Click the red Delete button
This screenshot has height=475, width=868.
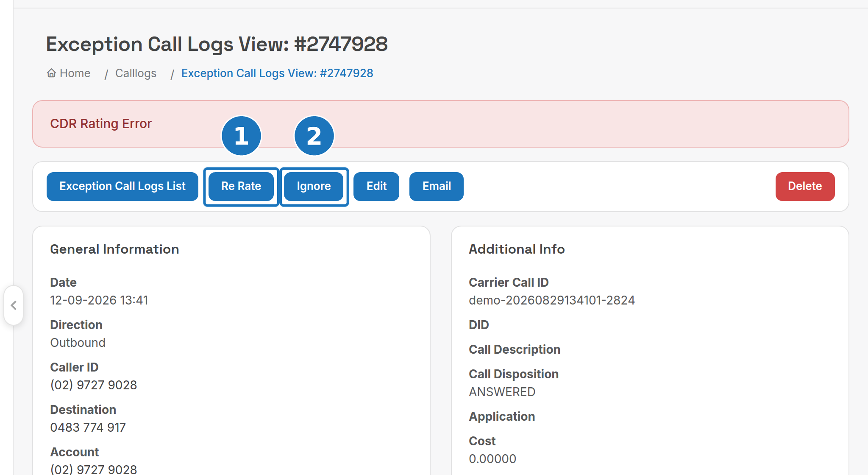pyautogui.click(x=805, y=187)
